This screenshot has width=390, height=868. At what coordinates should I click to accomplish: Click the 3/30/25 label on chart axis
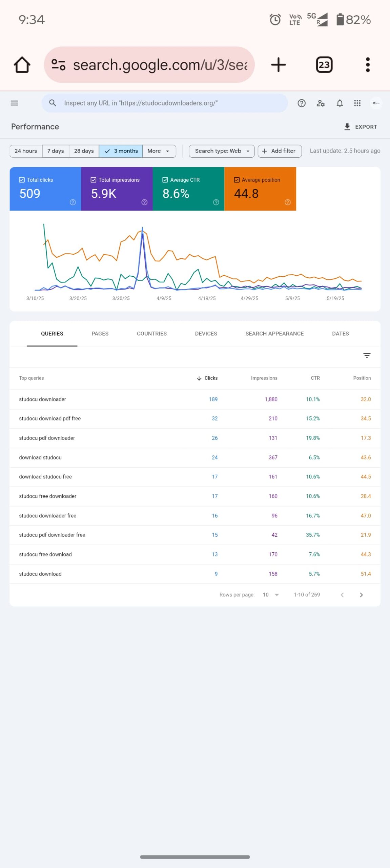(x=121, y=298)
